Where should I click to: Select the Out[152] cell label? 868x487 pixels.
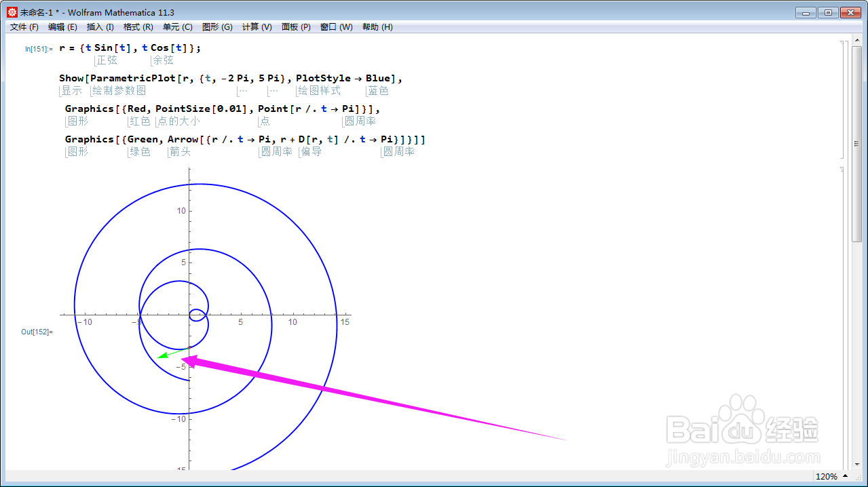(37, 332)
